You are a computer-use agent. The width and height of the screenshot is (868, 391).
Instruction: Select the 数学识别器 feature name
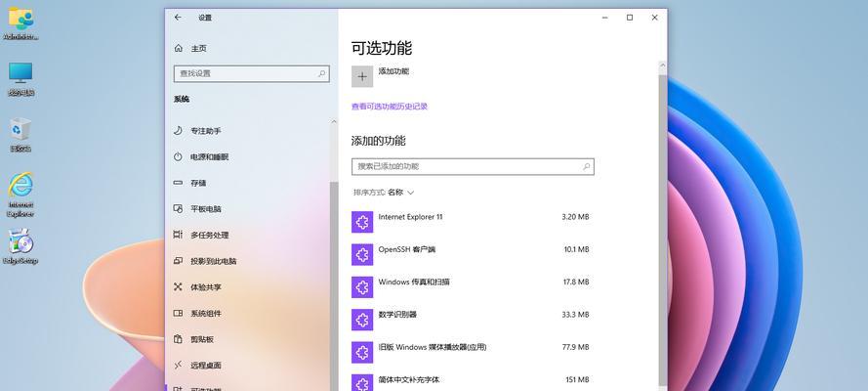(x=397, y=315)
